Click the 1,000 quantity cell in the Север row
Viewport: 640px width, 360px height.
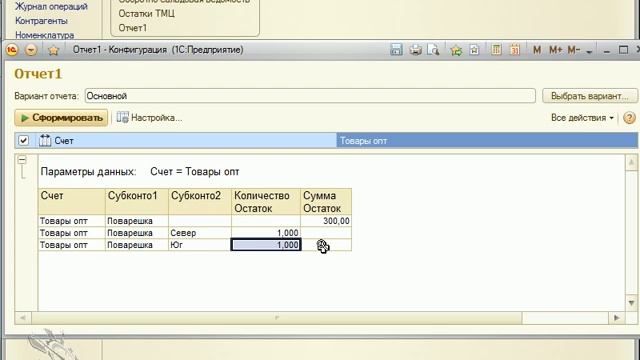266,233
